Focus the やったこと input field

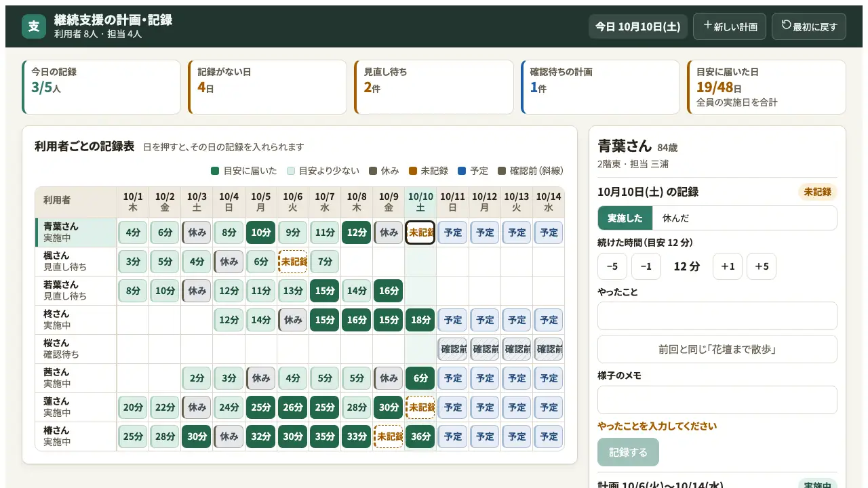point(717,316)
